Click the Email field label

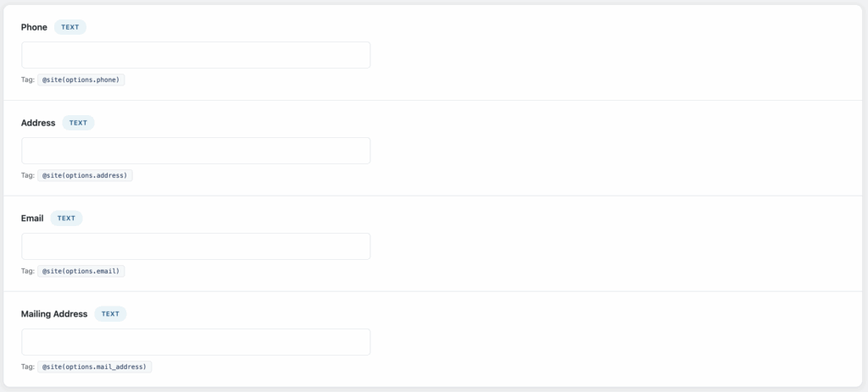(x=32, y=218)
